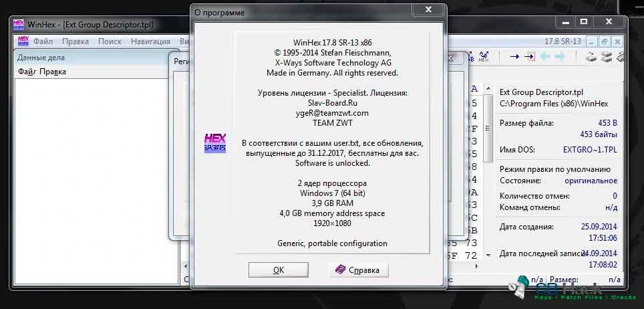Click the Clone Disk double-drive toolbar icon

point(607,57)
